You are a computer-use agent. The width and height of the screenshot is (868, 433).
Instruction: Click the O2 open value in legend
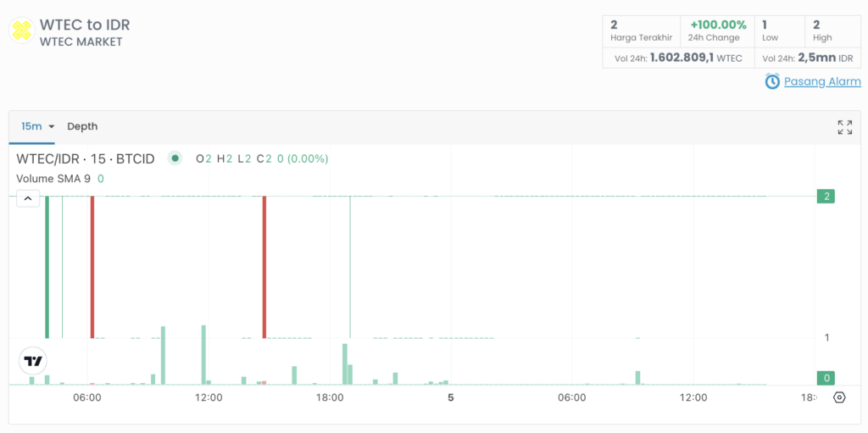(203, 159)
